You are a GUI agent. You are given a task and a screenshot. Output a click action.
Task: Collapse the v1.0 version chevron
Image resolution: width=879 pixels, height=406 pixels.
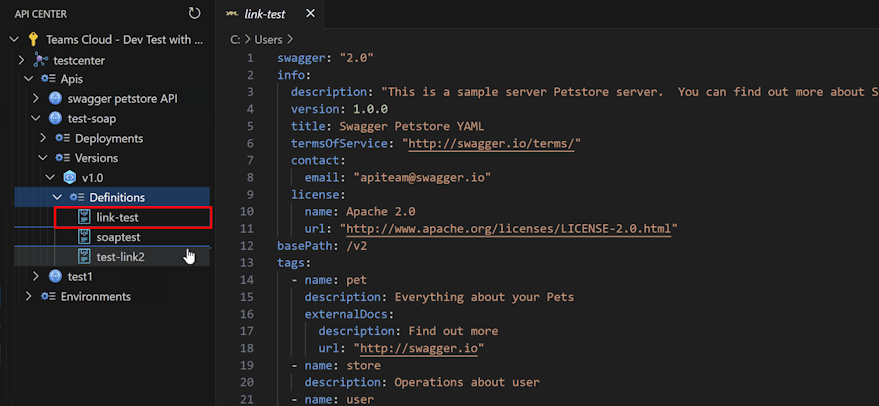51,178
